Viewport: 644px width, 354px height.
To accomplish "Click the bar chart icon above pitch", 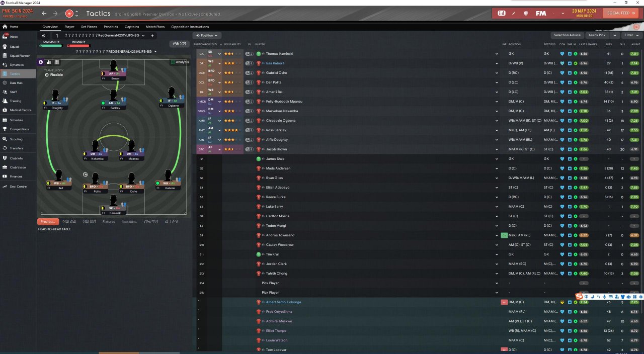I will [x=49, y=62].
